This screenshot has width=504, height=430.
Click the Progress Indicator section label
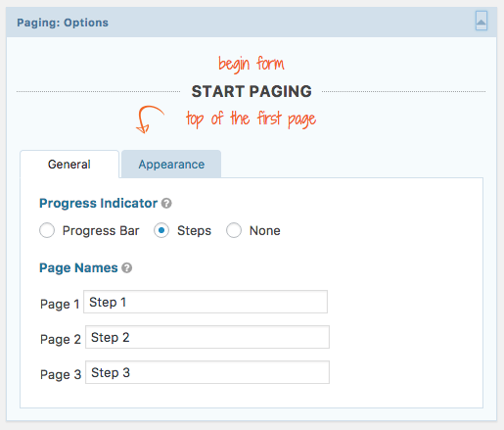[98, 203]
